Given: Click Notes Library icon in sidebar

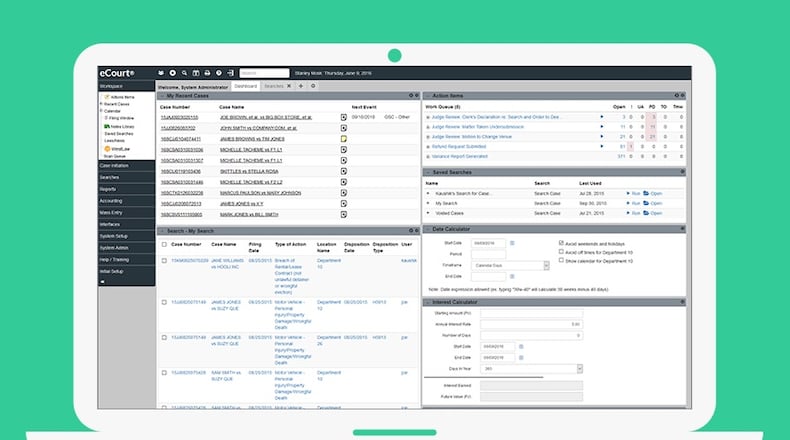Looking at the screenshot, I should (107, 127).
